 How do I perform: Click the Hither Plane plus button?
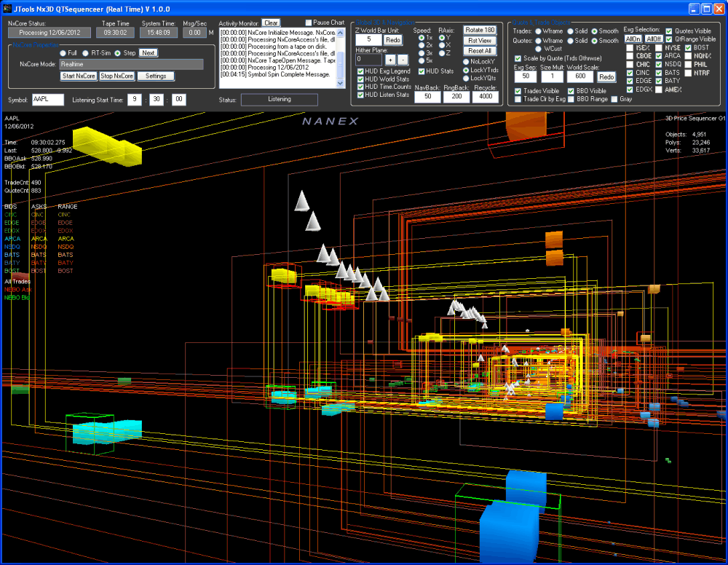[390, 60]
